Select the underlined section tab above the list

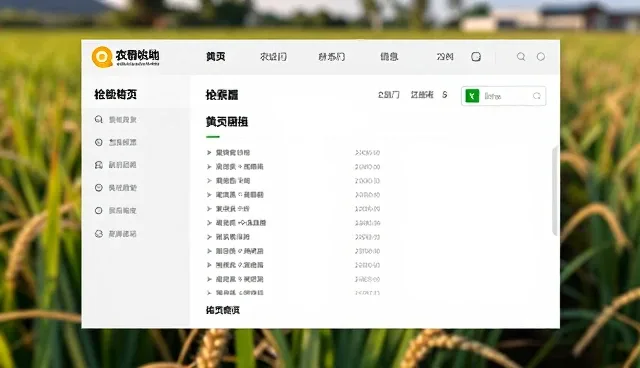[227, 122]
